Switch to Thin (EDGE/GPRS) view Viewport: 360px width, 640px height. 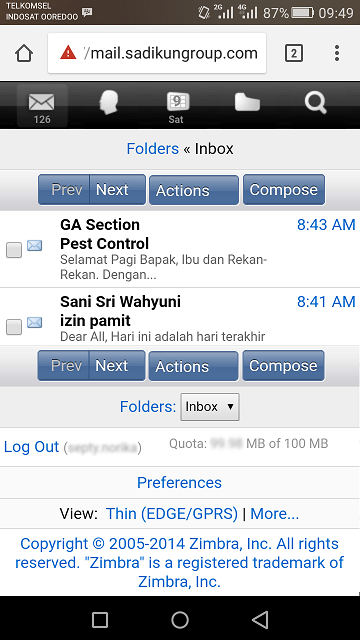tap(172, 513)
